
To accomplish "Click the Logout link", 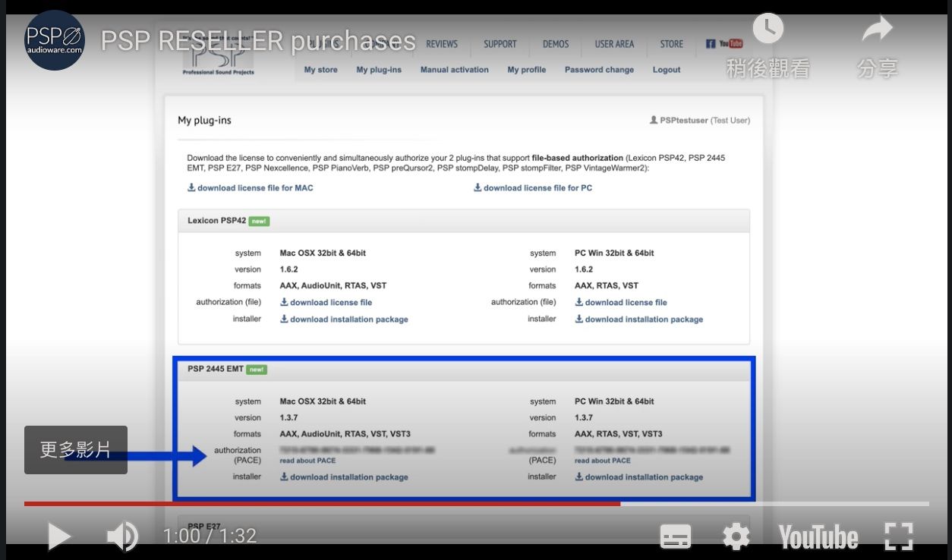I will click(x=667, y=70).
